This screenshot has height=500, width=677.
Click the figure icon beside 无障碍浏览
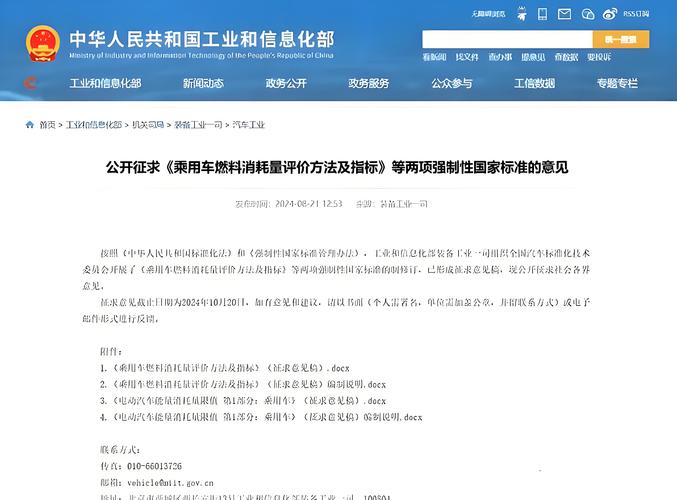click(522, 14)
